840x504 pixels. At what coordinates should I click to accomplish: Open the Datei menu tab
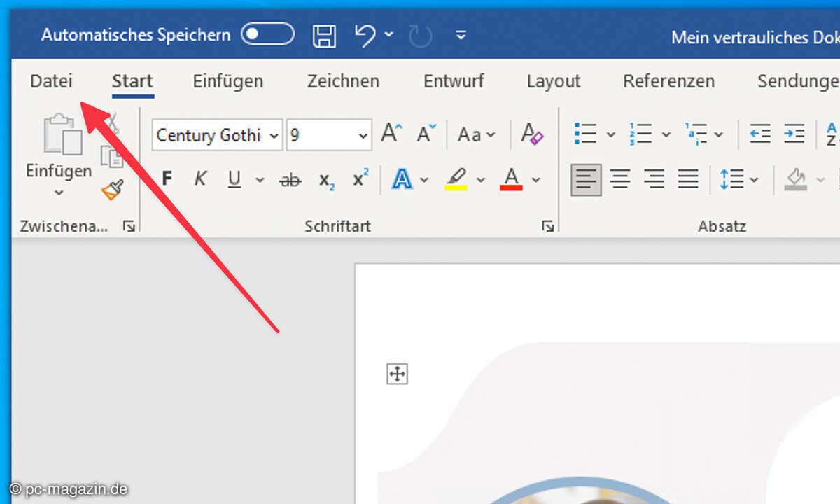tap(51, 81)
